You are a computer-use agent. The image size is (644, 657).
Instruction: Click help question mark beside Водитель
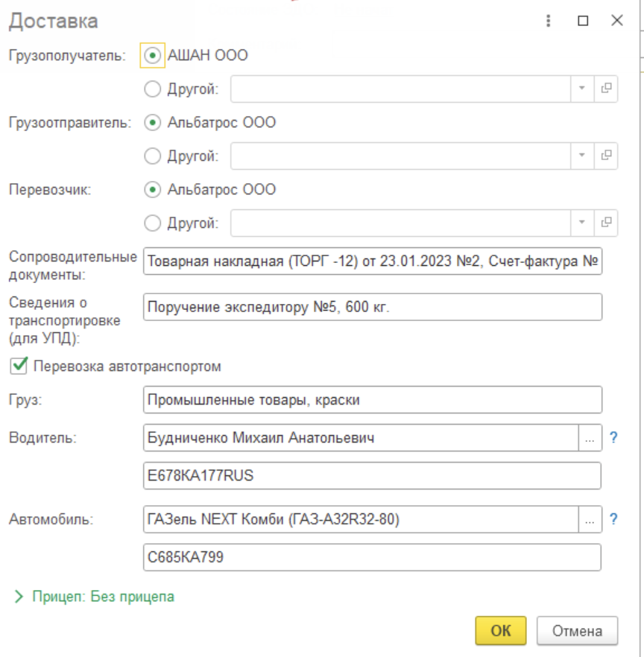613,438
